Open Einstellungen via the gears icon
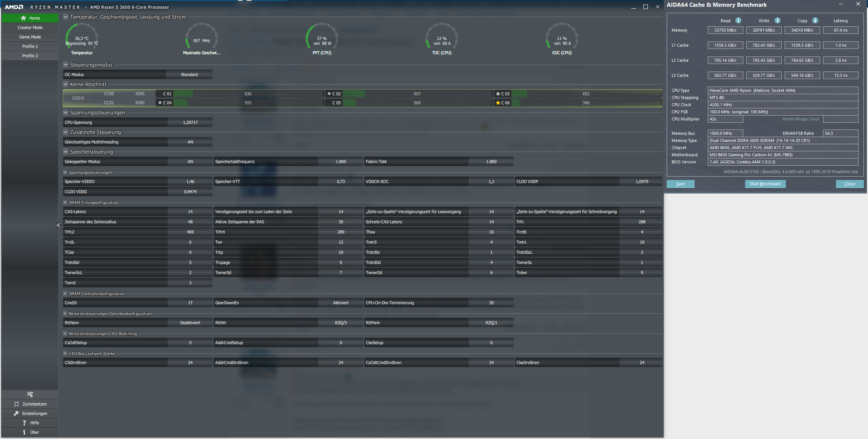 (16, 413)
